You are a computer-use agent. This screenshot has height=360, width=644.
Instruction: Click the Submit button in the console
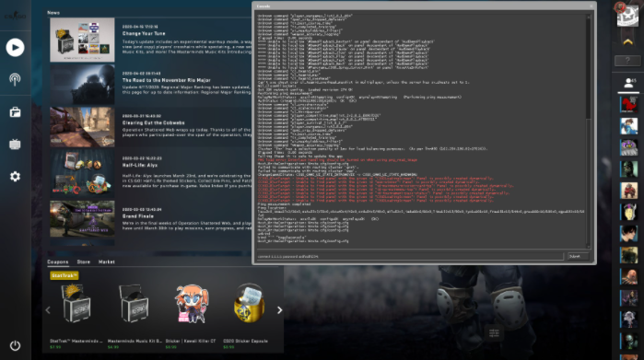point(578,257)
